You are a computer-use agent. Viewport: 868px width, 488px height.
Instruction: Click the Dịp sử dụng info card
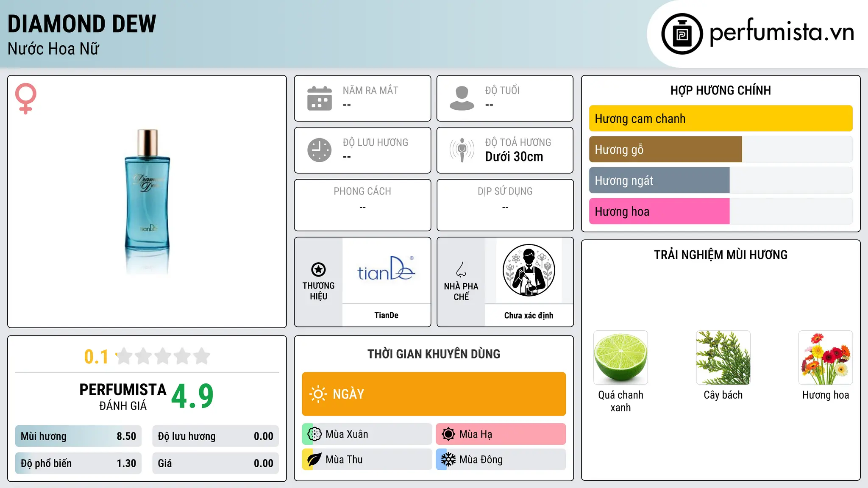coord(505,205)
